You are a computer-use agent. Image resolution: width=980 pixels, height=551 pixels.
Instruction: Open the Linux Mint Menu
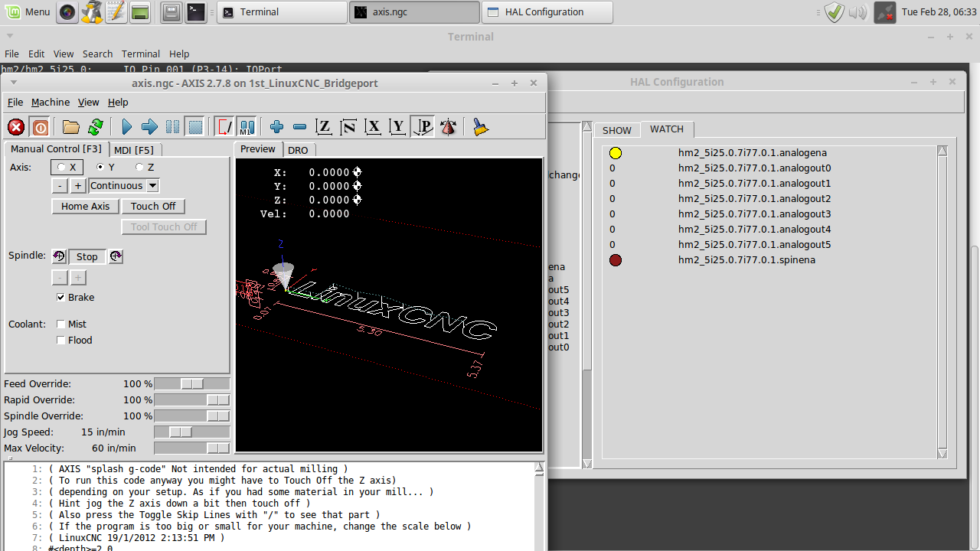[x=28, y=11]
